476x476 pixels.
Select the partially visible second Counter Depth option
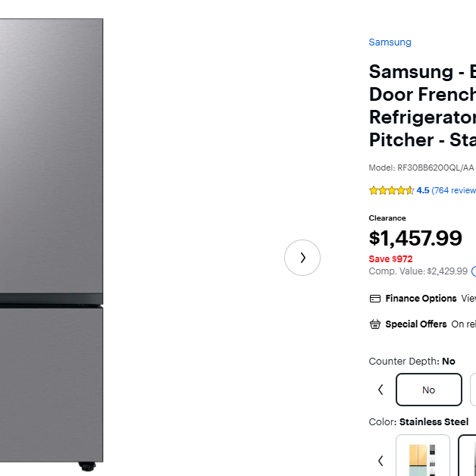click(472, 390)
